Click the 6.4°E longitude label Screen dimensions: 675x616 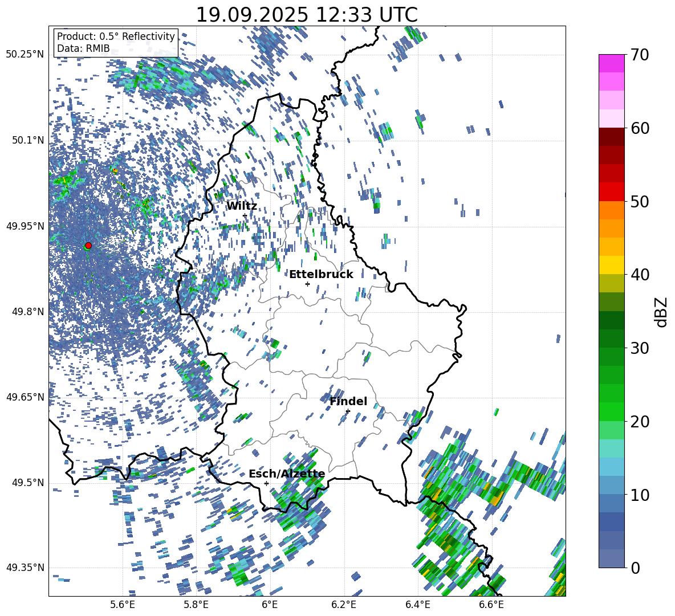[418, 605]
